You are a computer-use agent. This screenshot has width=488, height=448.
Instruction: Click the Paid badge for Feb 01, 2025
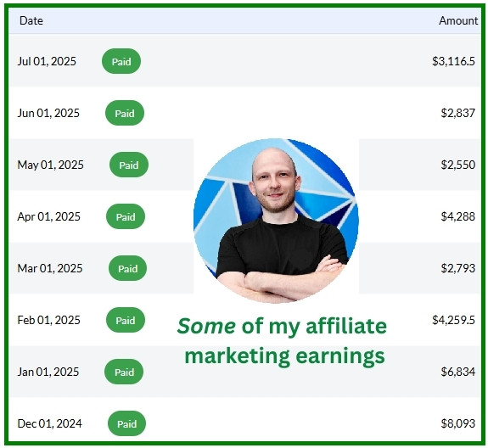(126, 320)
